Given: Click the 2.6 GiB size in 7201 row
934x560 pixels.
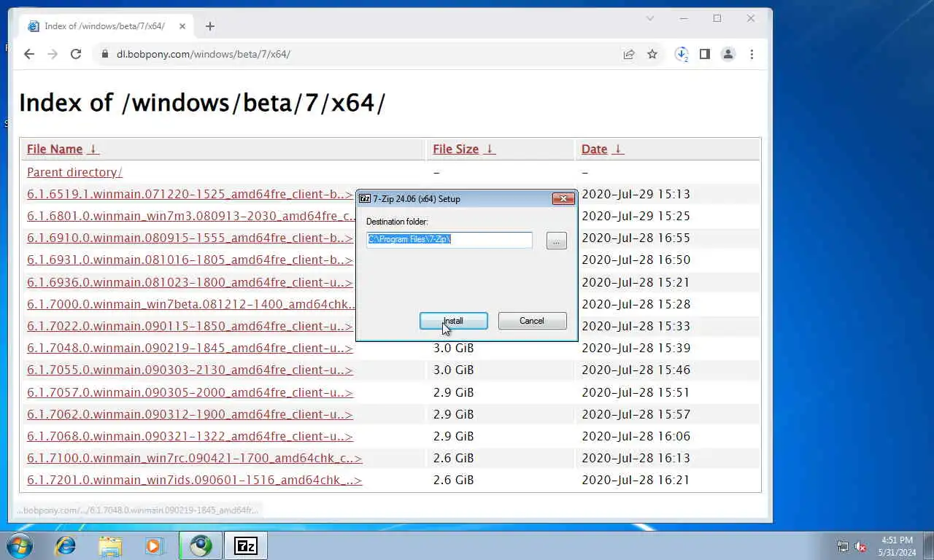Looking at the screenshot, I should coord(453,480).
